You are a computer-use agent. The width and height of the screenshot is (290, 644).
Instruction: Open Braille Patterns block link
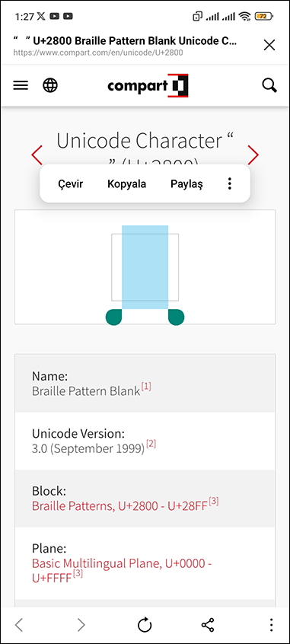120,505
